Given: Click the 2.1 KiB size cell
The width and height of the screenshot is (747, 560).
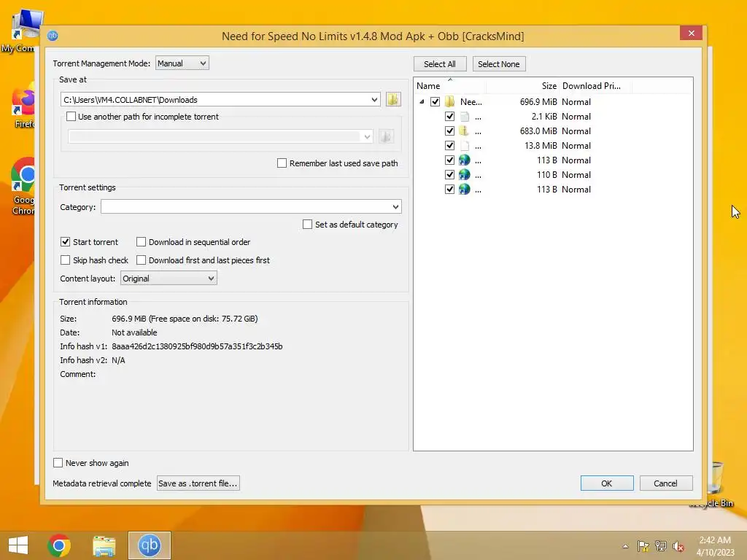Looking at the screenshot, I should (x=544, y=117).
